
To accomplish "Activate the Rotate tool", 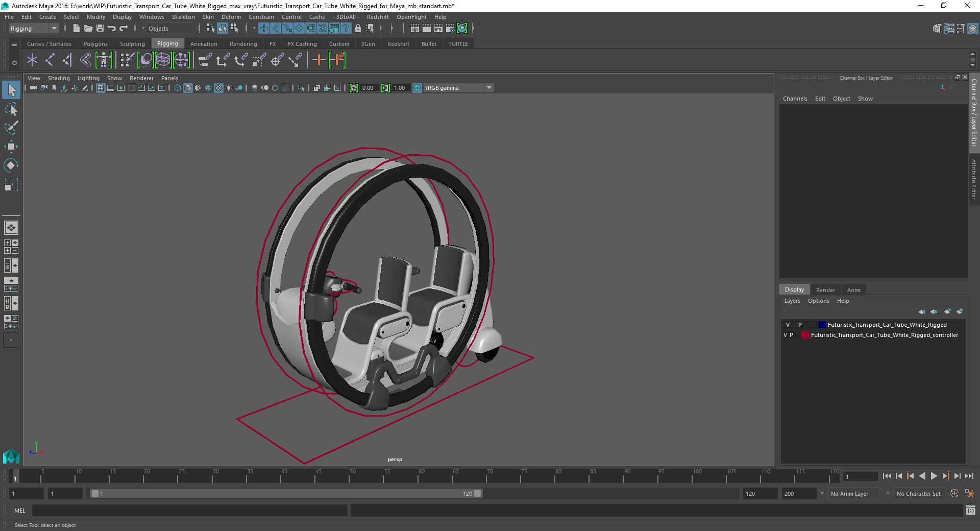I will coord(11,165).
